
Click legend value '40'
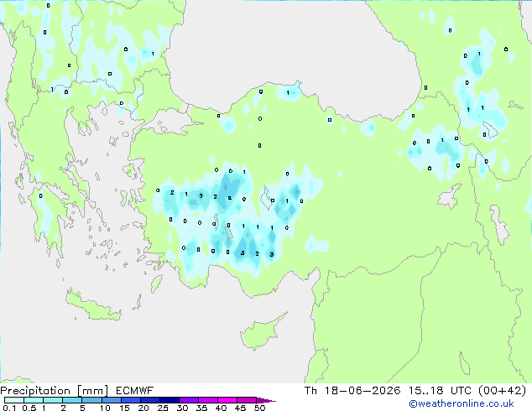(x=221, y=408)
